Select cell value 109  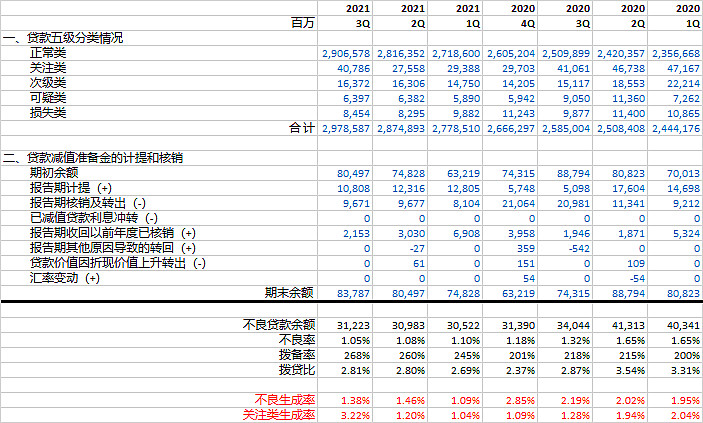point(636,264)
